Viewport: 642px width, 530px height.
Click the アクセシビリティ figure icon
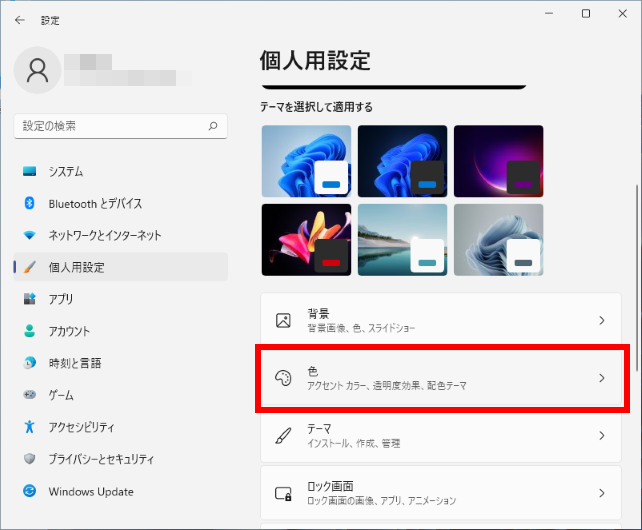tap(29, 427)
